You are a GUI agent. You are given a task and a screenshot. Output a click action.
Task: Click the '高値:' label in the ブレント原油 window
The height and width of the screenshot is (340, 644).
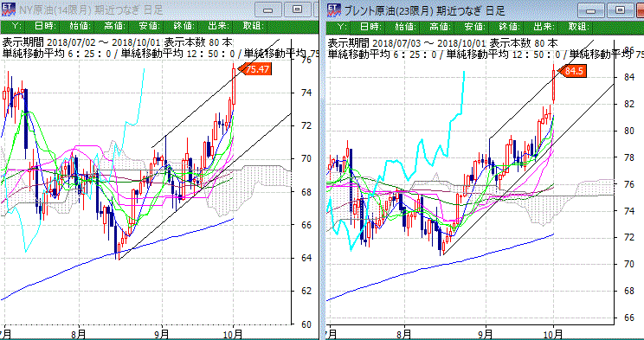click(441, 27)
